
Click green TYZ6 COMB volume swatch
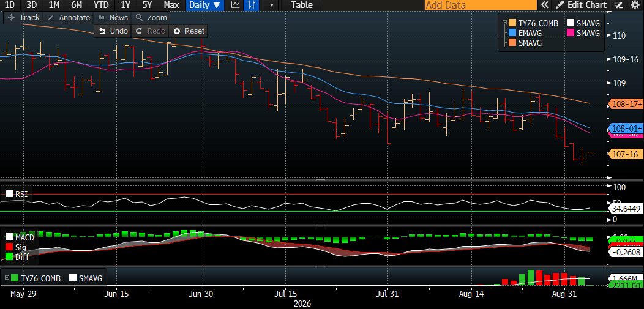coord(15,278)
